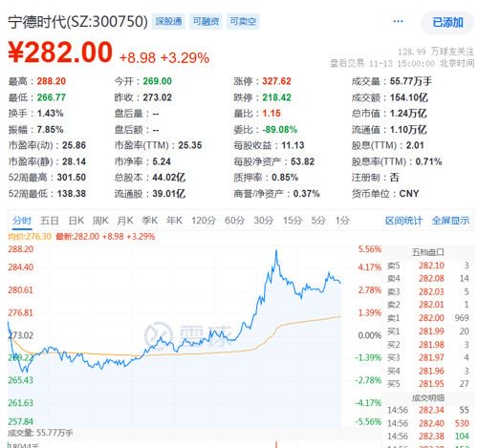Switch to the 5分 chart tab
This screenshot has width=478, height=448.
click(318, 221)
